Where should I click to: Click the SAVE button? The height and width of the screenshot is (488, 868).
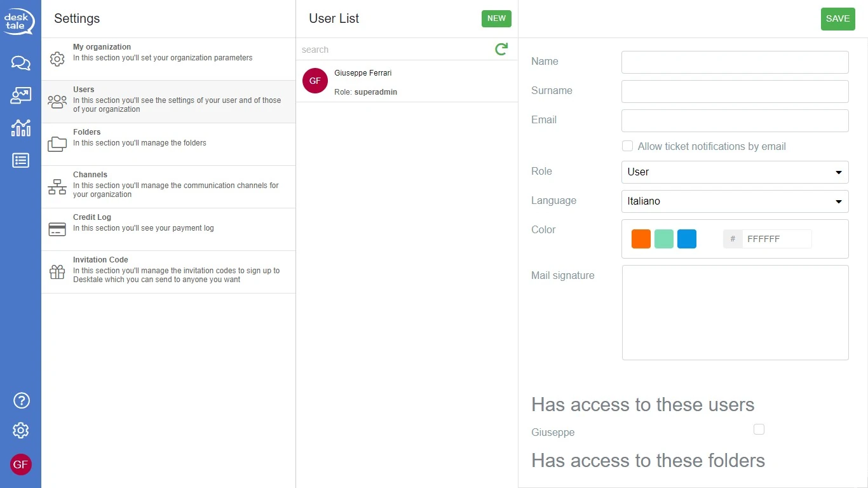coord(837,19)
